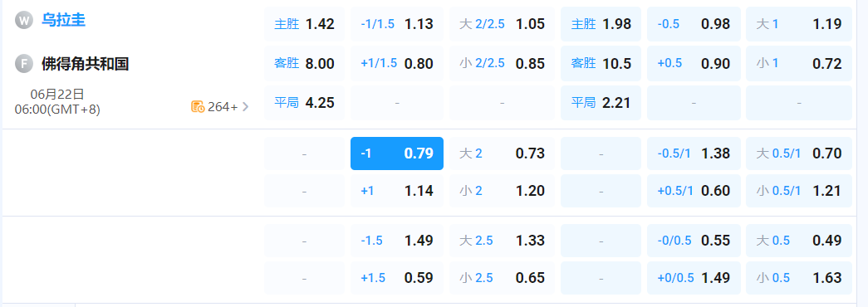Choose 小 2 at 1.20
This screenshot has width=868, height=307.
coord(502,191)
